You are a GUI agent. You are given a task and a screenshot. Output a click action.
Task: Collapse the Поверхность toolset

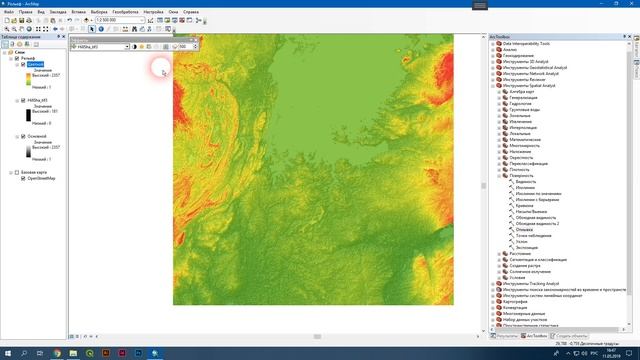(499, 176)
